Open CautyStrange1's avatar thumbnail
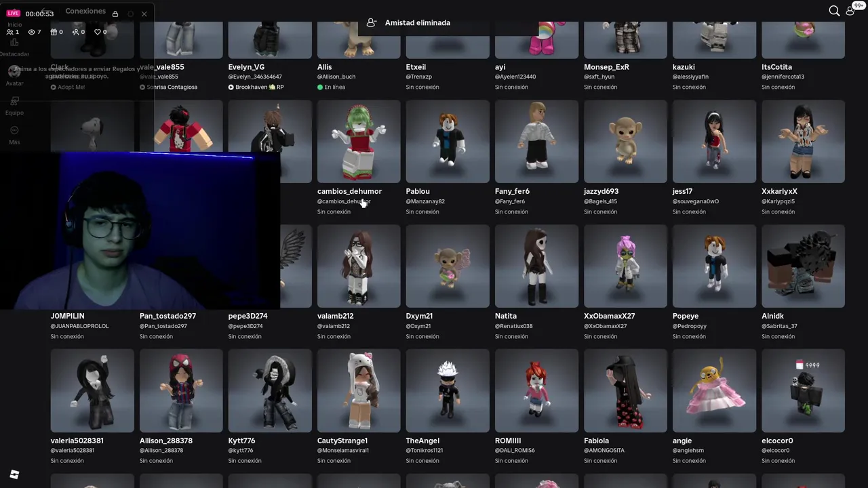 click(x=359, y=390)
